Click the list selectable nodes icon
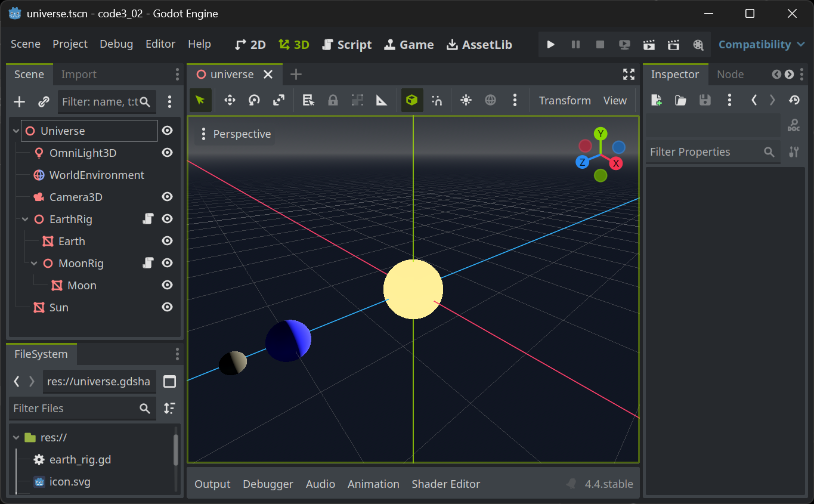The width and height of the screenshot is (814, 504). (x=308, y=100)
